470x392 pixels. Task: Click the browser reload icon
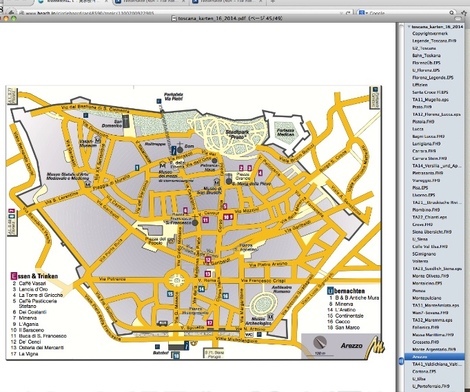(348, 13)
